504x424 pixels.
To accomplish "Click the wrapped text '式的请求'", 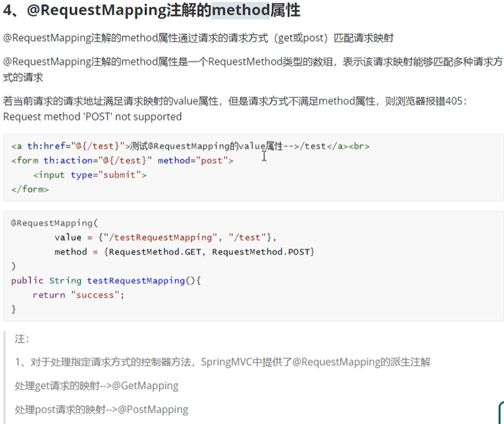I will (23, 77).
